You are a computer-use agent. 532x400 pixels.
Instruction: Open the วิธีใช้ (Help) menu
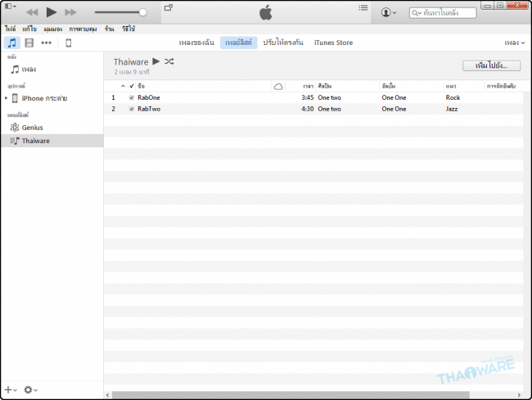[x=128, y=29]
